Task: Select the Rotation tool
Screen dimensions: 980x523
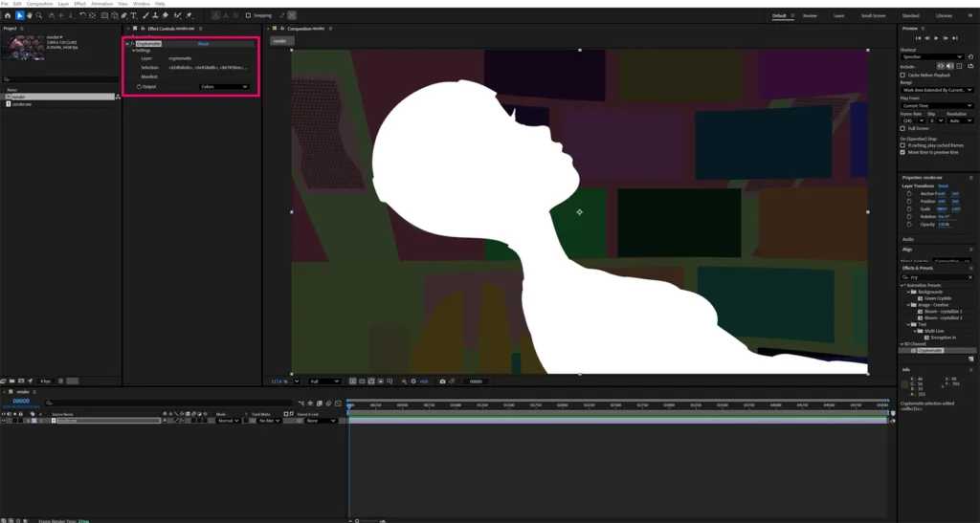Action: pos(82,15)
